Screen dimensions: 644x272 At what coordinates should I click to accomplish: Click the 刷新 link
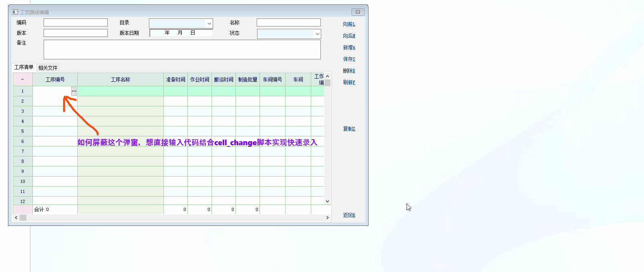(349, 82)
